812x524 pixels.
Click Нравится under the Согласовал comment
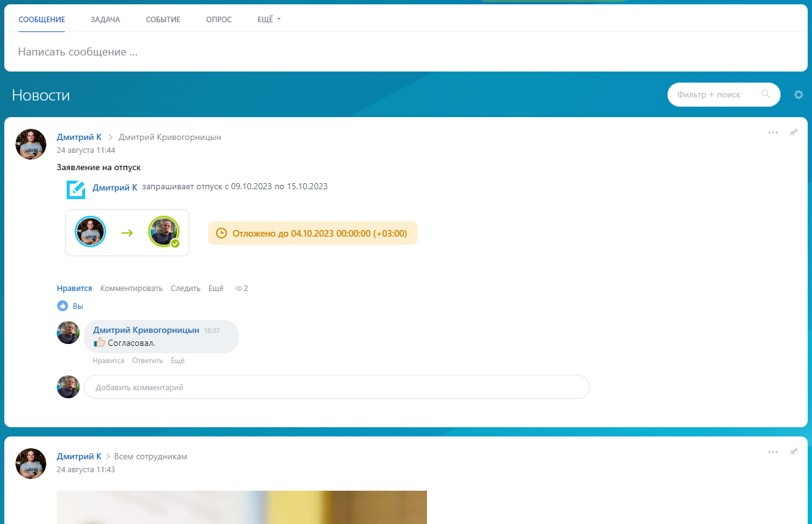click(109, 361)
